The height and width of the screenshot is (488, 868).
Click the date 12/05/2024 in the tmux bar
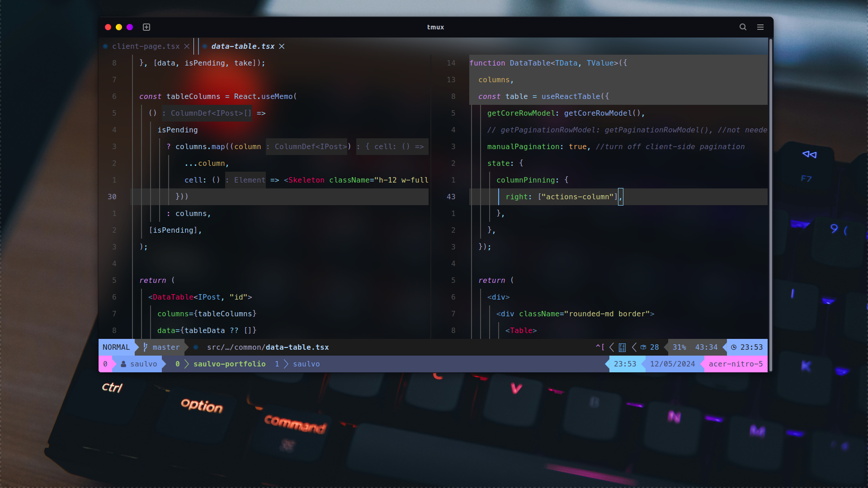[x=673, y=364]
